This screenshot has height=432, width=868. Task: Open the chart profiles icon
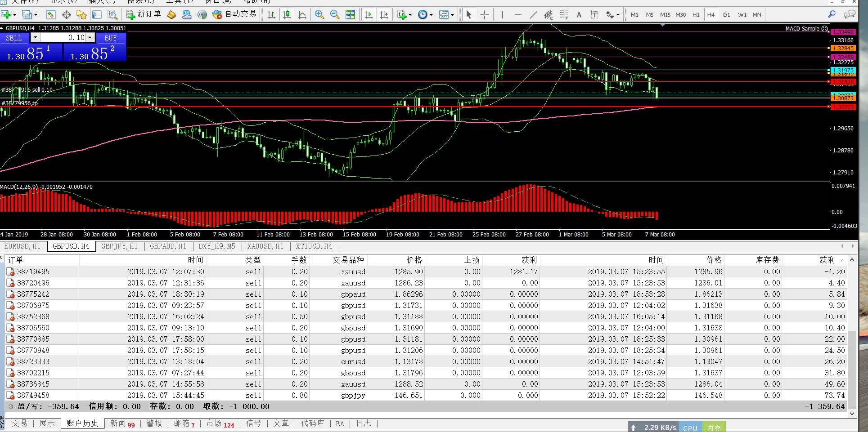pos(28,15)
